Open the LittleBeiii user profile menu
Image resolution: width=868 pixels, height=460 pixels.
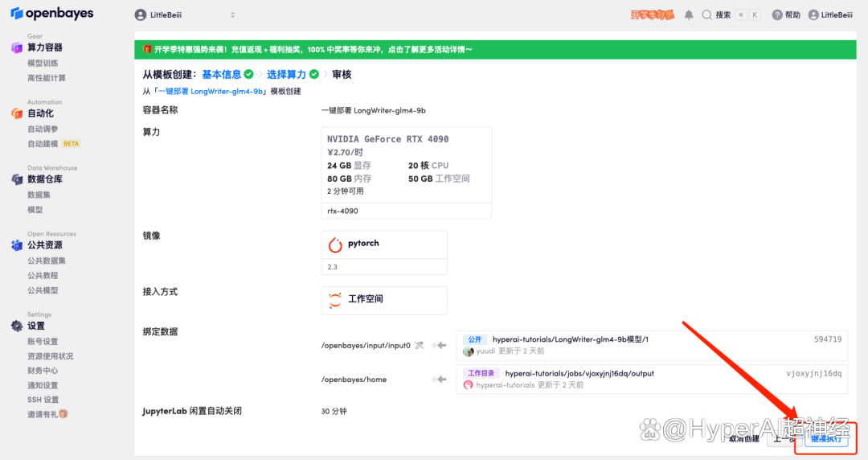coord(830,15)
